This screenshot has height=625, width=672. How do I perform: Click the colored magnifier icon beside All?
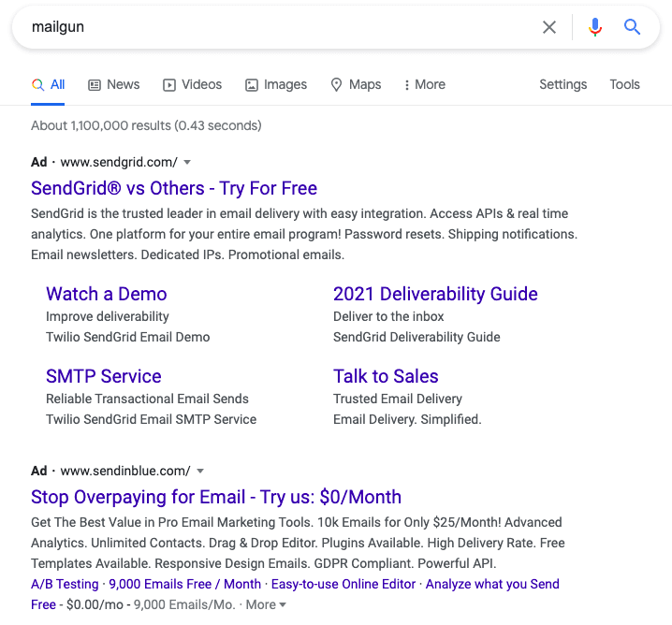(x=38, y=85)
